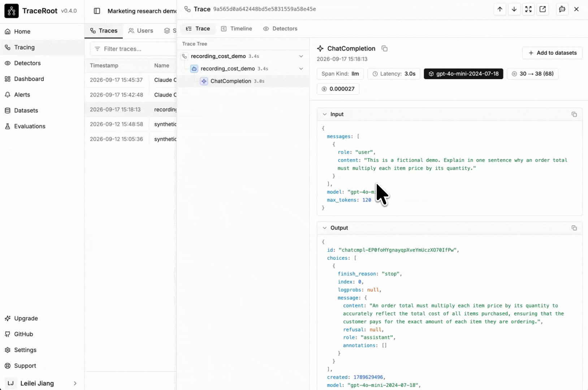Click the filter icon in Filter traces
588x390 pixels.
97,49
